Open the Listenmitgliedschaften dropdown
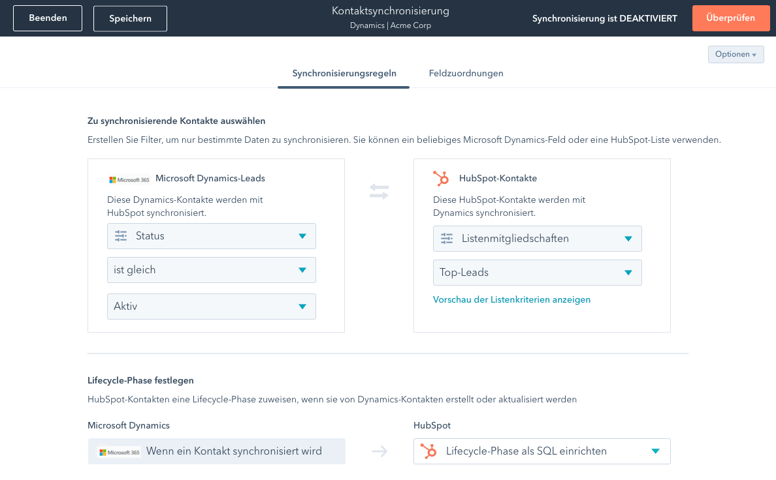776x480 pixels. [x=537, y=239]
